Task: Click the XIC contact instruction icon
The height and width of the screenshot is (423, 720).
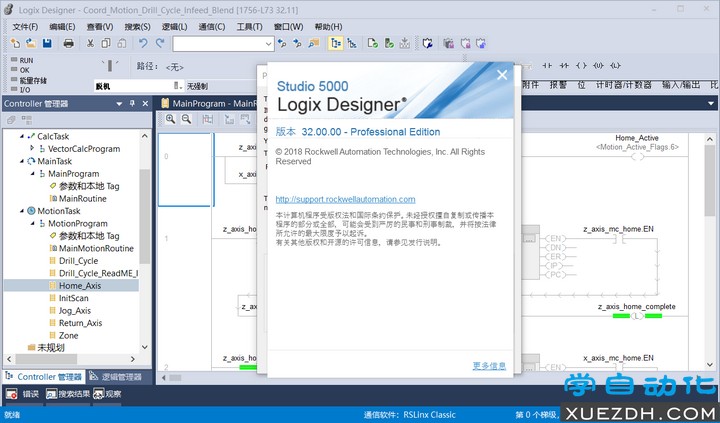Action: point(547,66)
